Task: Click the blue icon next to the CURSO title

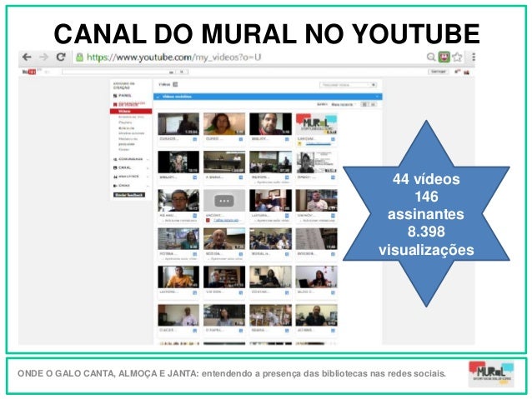Action: 240,139
